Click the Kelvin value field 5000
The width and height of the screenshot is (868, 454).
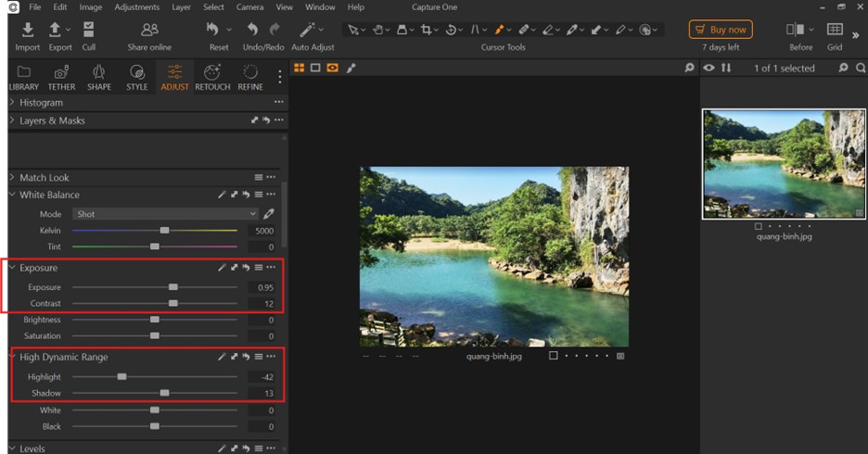(262, 231)
